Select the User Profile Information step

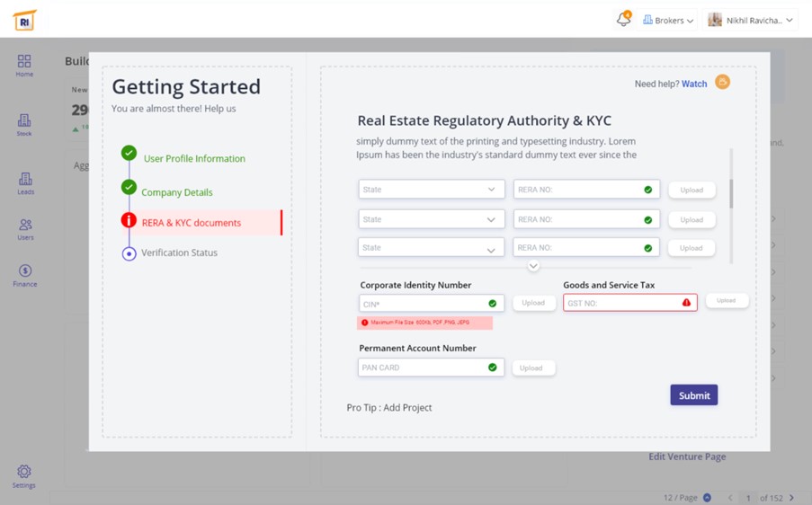194,158
